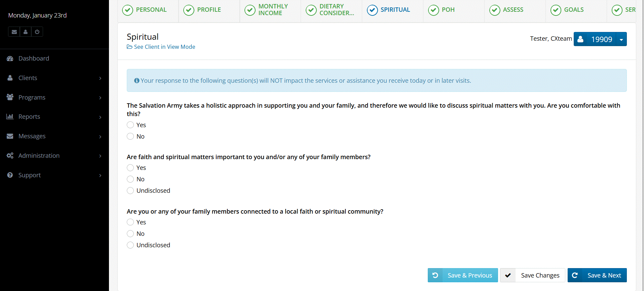Select No for faith matters being important

pyautogui.click(x=130, y=179)
